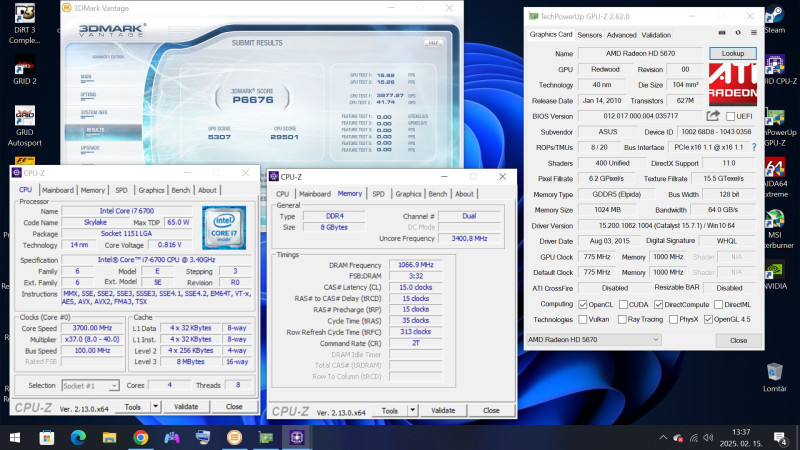The width and height of the screenshot is (800, 450).
Task: Click the Lookup button in GPU-Z
Action: point(733,53)
